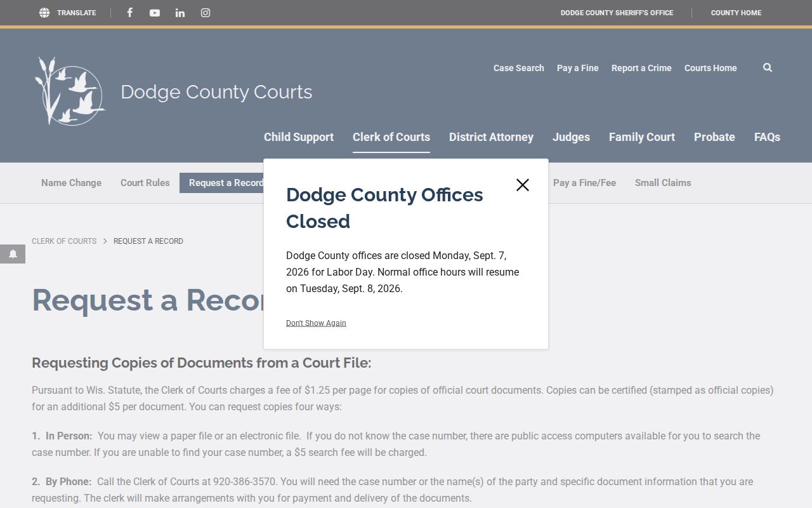
Task: Click the search magnifier icon
Action: click(768, 67)
